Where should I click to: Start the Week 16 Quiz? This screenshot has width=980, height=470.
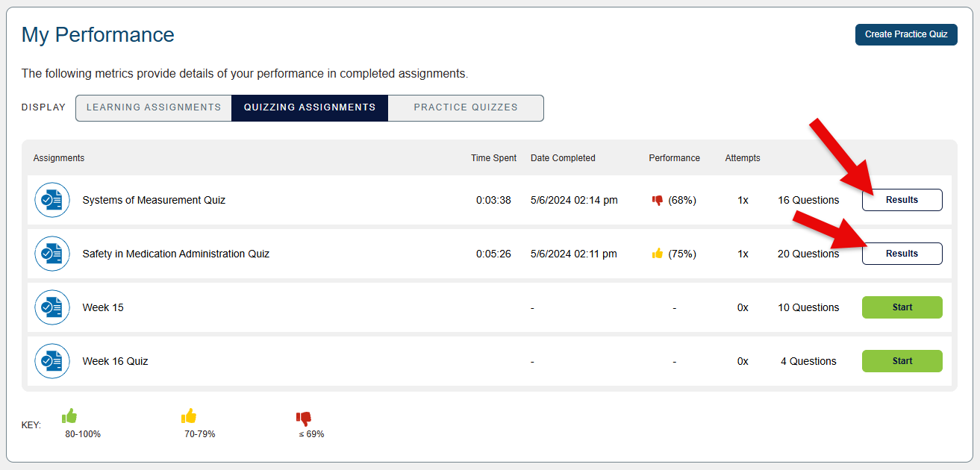(x=902, y=361)
